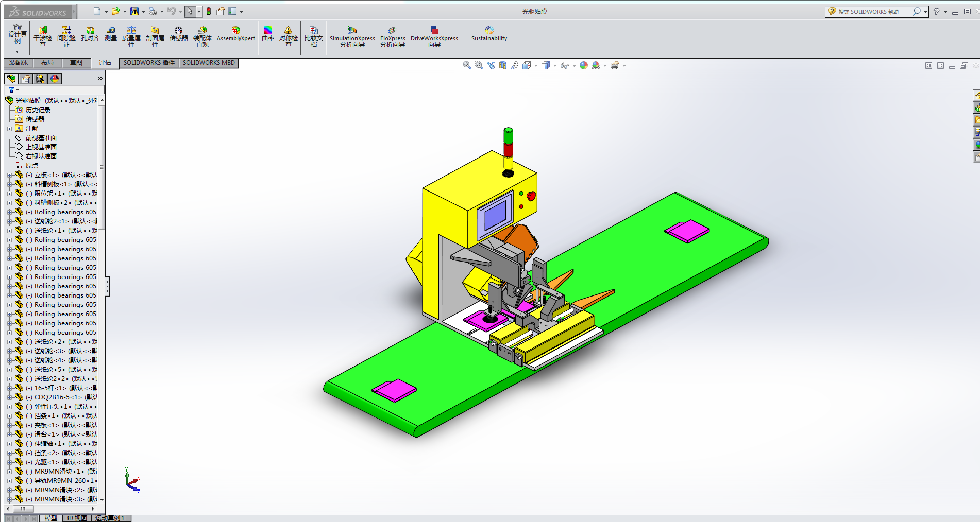Activate the section view icon

point(502,65)
